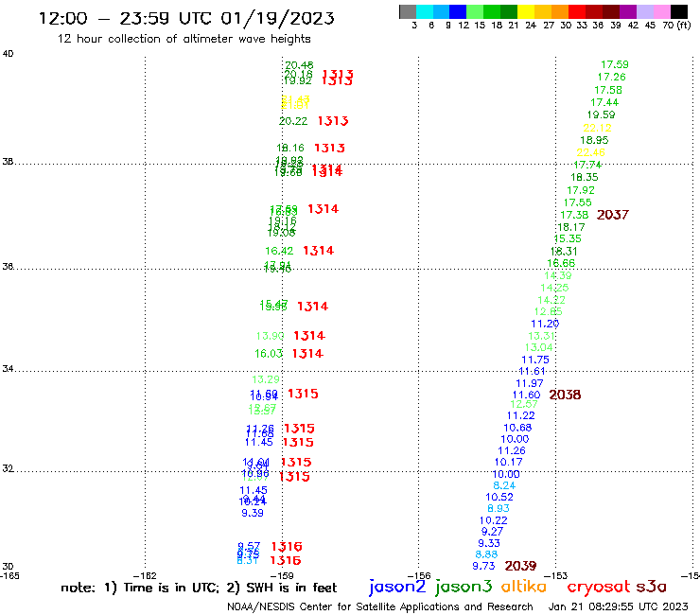This screenshot has height=615, width=700.
Task: Click the note 'Time is in UTC; SWH is in feet'
Action: [199, 588]
